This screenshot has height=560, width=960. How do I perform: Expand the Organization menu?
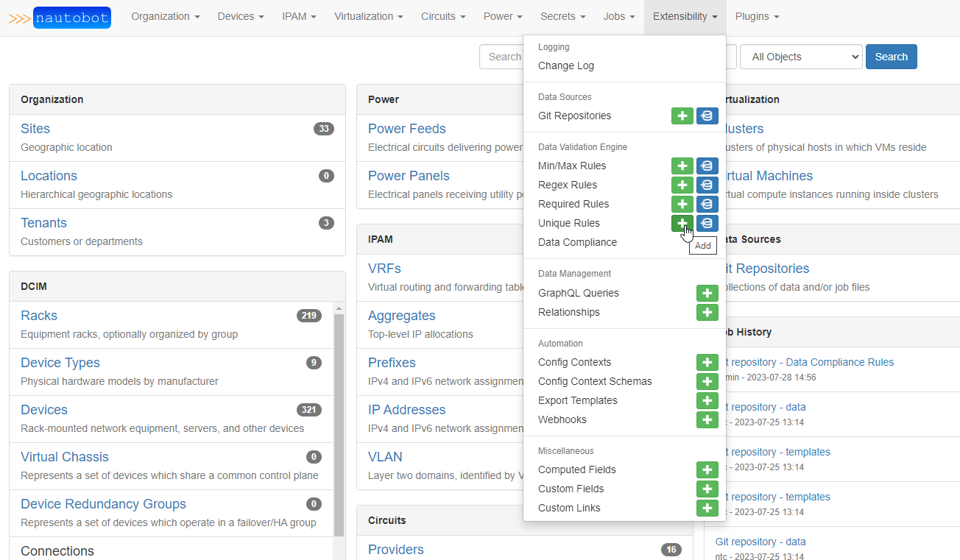coord(165,16)
